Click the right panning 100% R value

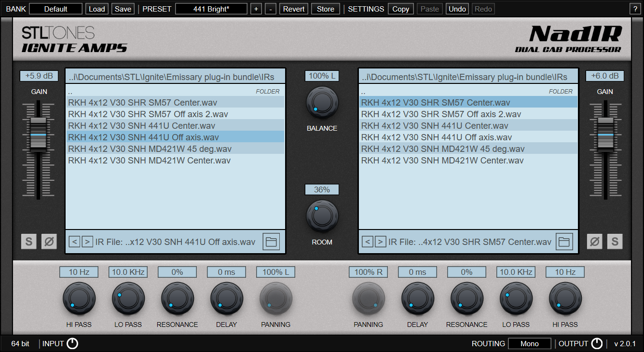[x=369, y=272]
